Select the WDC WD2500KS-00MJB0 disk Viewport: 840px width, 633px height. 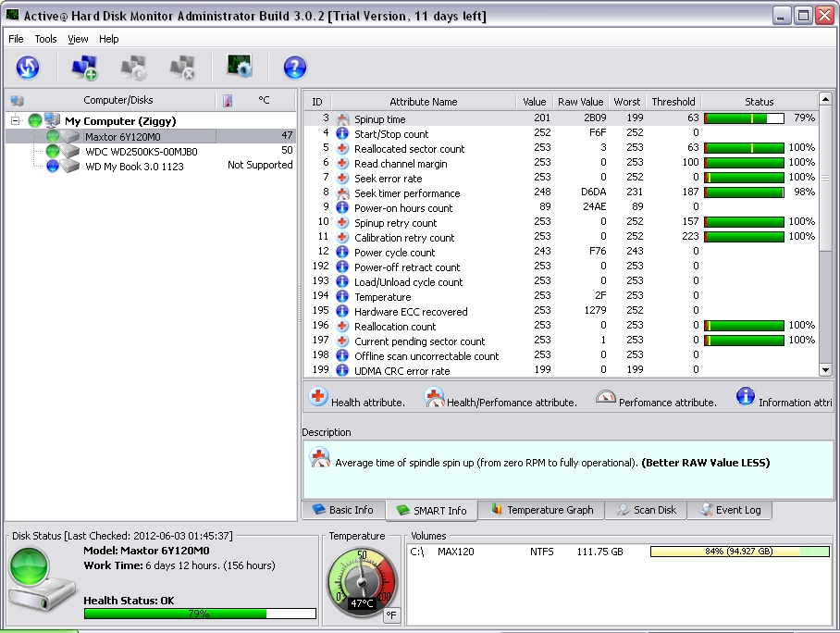pyautogui.click(x=142, y=152)
